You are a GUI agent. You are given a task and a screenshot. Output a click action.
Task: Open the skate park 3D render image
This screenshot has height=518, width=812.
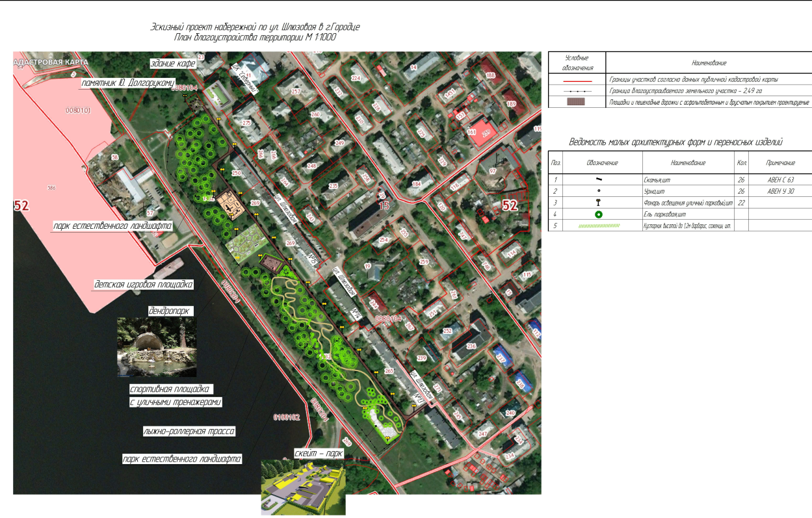(303, 487)
